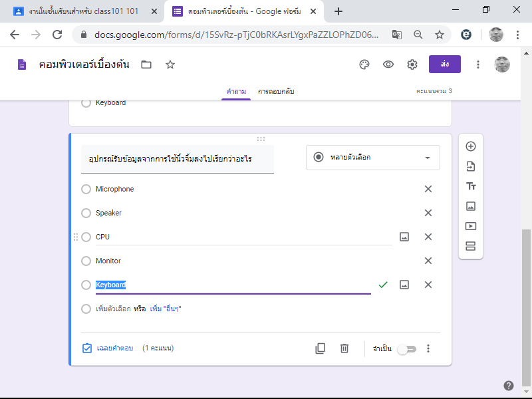Preview the form with the eye icon
Screen dimensions: 532x399
388,65
